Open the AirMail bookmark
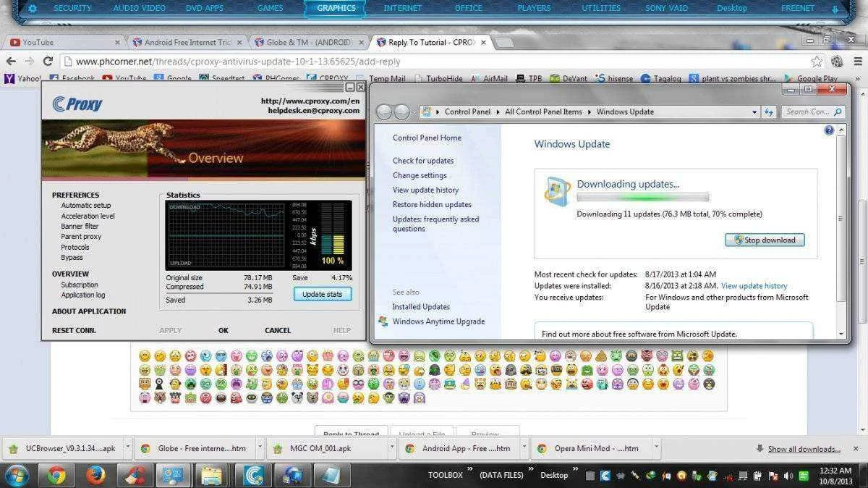 tap(490, 78)
